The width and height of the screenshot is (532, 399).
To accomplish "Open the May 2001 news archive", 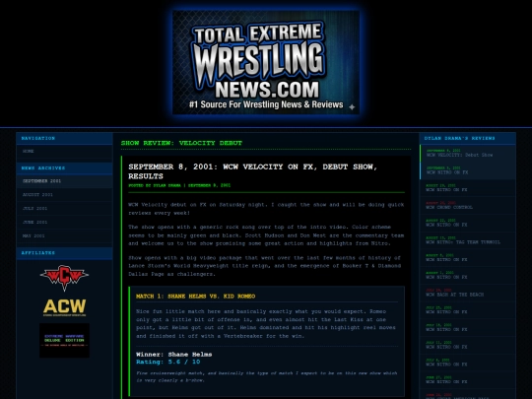I will click(x=64, y=235).
